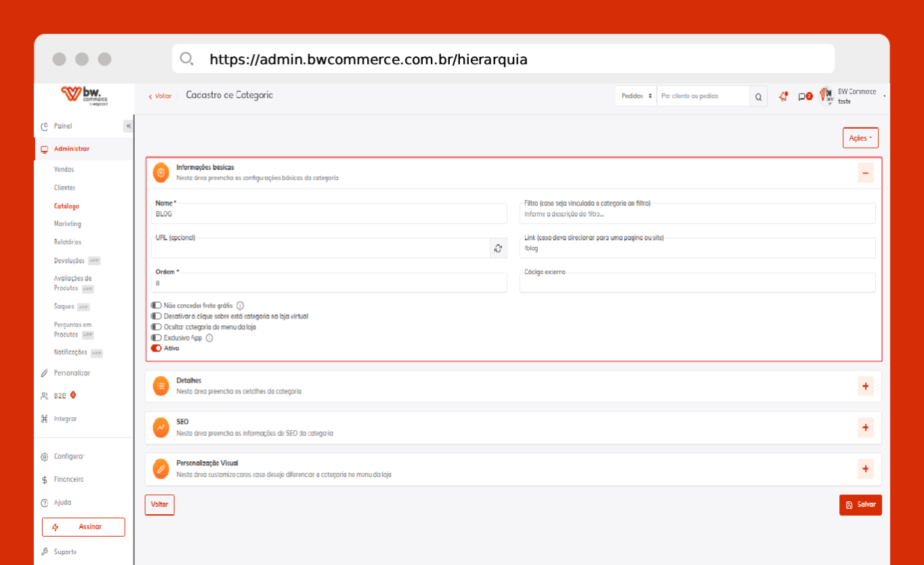The height and width of the screenshot is (565, 924).
Task: Click the Personalizar pencil icon
Action: point(45,373)
